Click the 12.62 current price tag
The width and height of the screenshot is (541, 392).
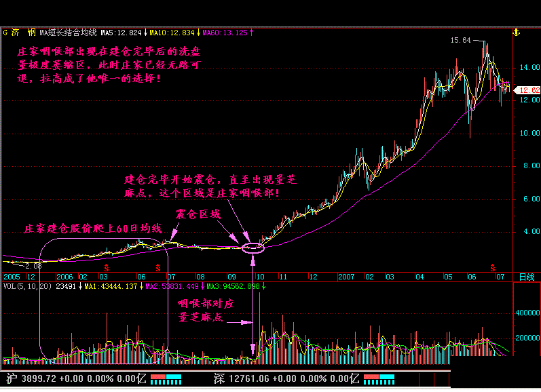coord(527,90)
